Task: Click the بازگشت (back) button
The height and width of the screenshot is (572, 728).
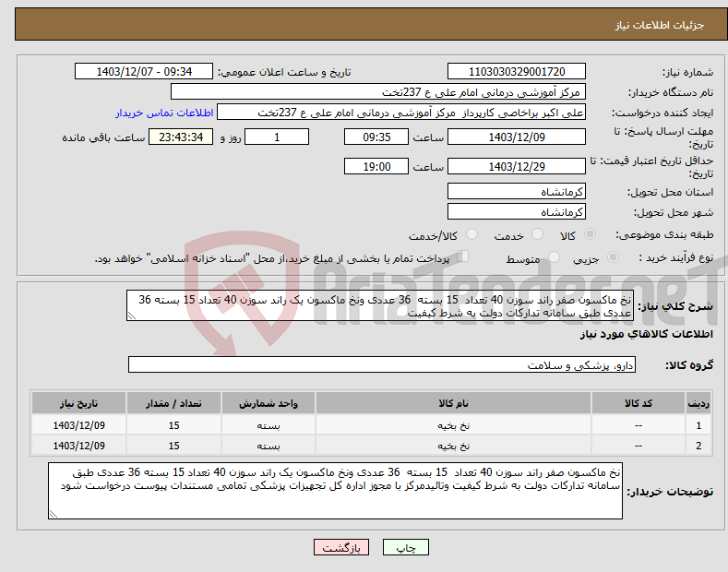Action: coord(341,547)
